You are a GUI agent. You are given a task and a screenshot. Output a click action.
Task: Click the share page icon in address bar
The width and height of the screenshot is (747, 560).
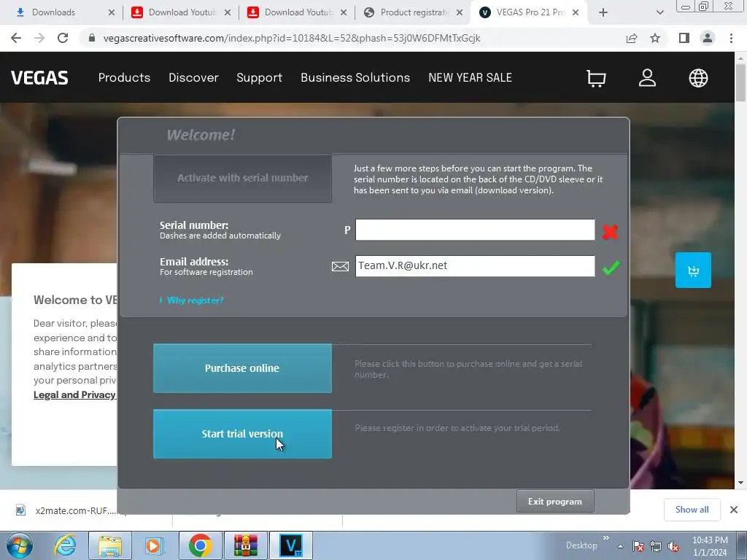point(632,38)
